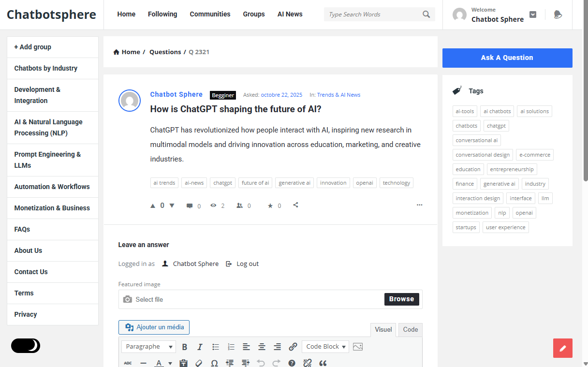Clear formatting with eraser icon
The height and width of the screenshot is (367, 588).
(199, 363)
